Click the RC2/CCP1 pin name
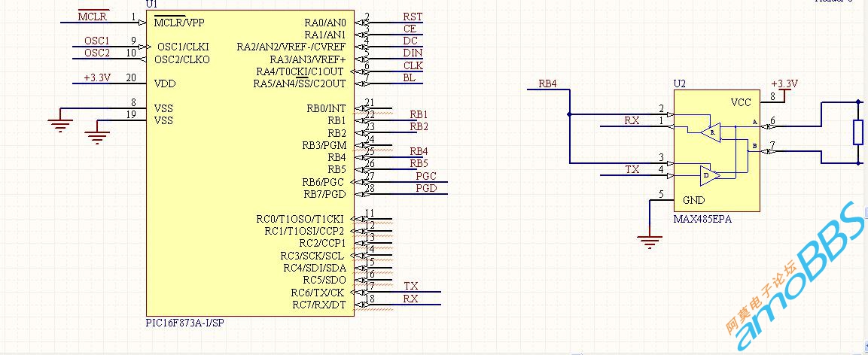868x355 pixels. pyautogui.click(x=322, y=243)
